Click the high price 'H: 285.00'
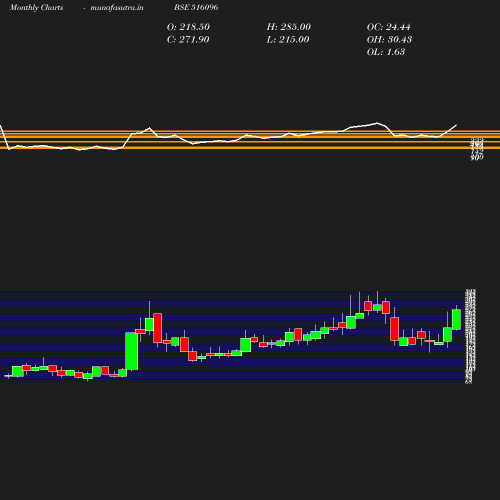This screenshot has width=500, height=500. 289,27
